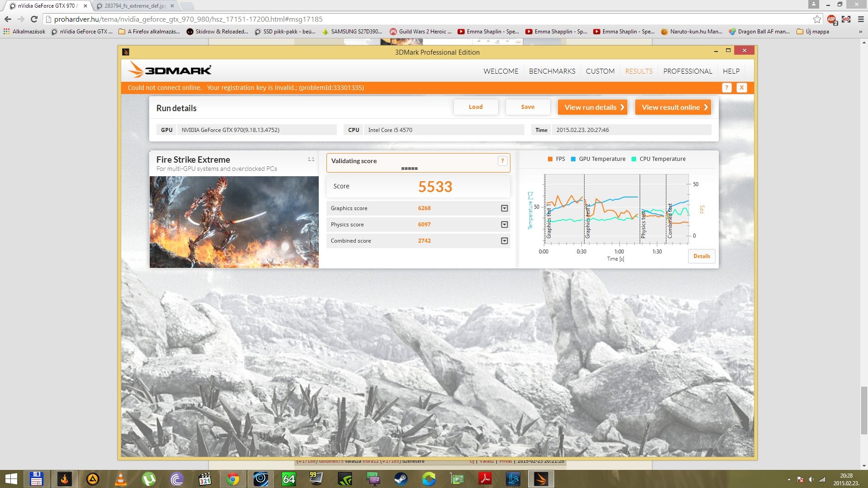Open the HELP tab in 3DMark

click(731, 71)
